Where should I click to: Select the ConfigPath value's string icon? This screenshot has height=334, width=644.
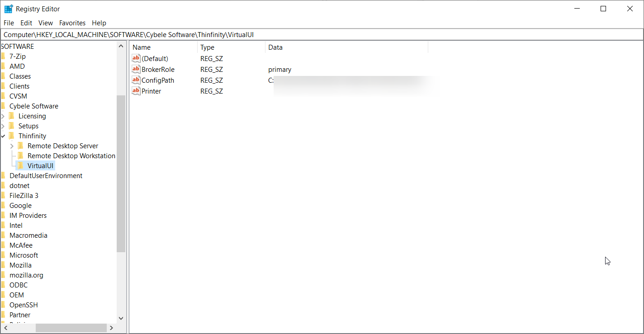(x=136, y=80)
